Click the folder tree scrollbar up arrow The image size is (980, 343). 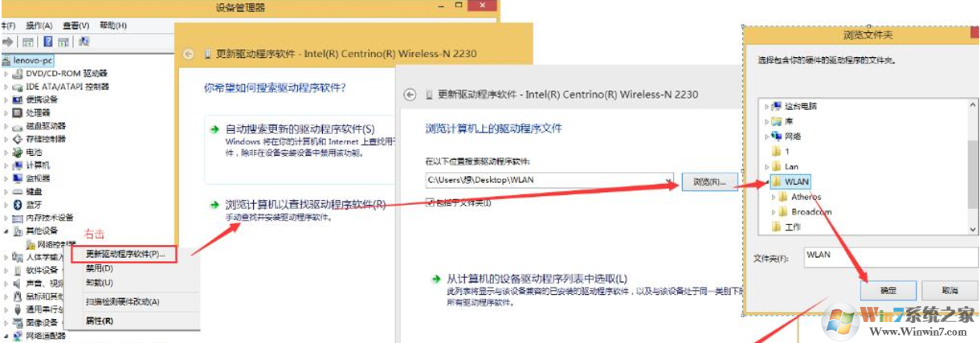[974, 106]
